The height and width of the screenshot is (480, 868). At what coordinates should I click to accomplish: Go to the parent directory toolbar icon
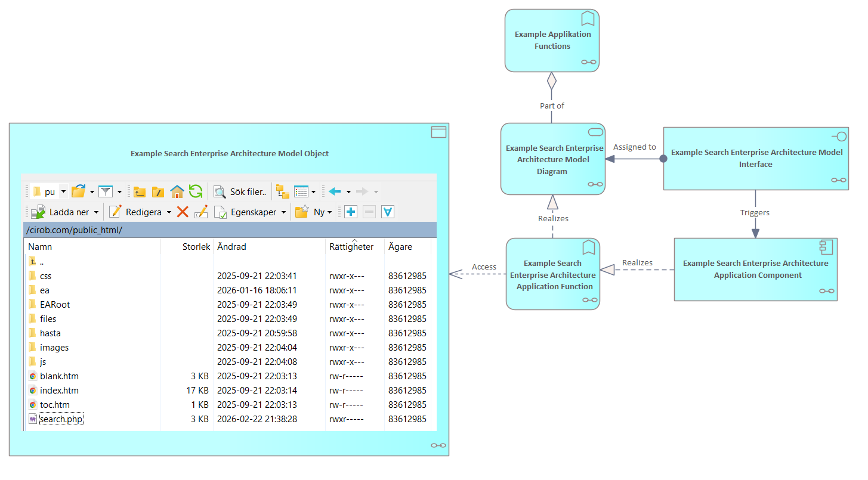tap(140, 191)
